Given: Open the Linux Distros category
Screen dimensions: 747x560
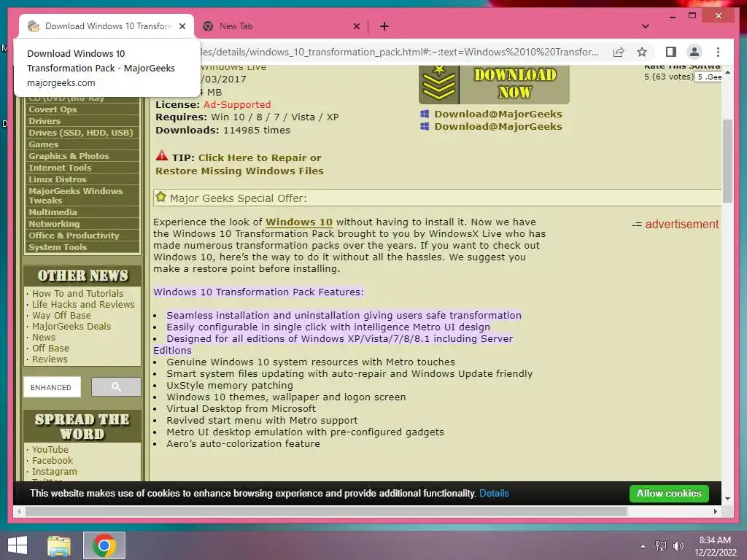Looking at the screenshot, I should point(57,179).
